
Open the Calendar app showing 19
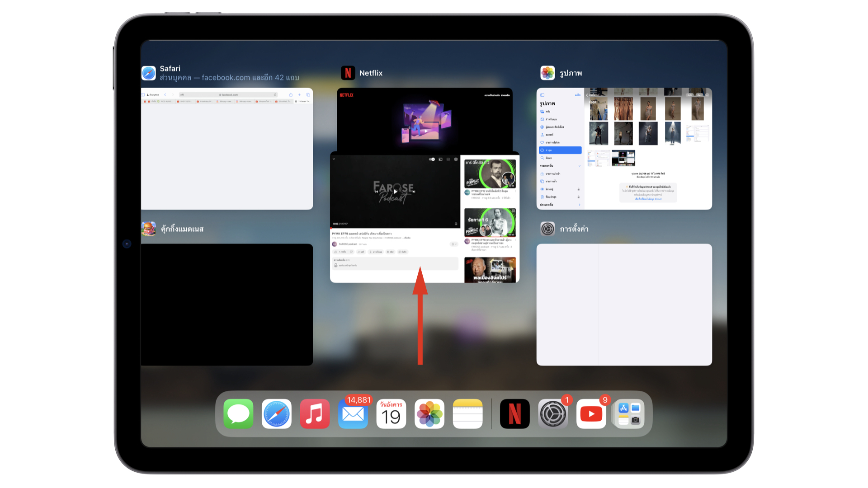(391, 413)
